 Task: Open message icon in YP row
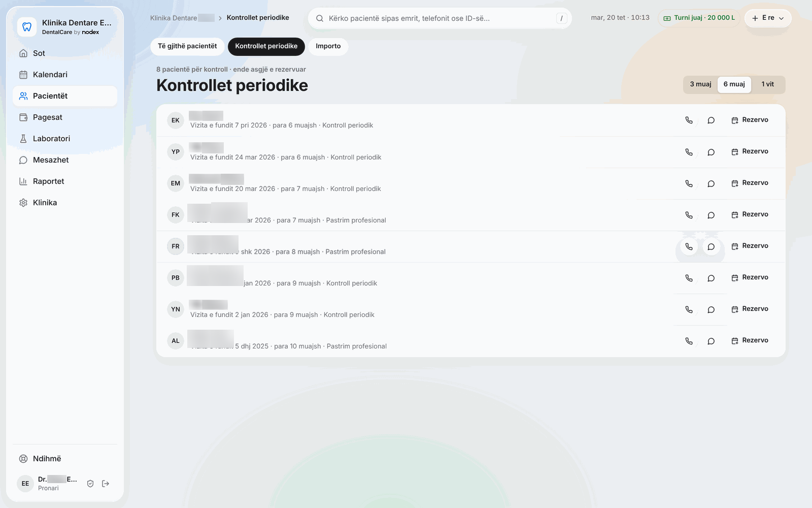(711, 152)
